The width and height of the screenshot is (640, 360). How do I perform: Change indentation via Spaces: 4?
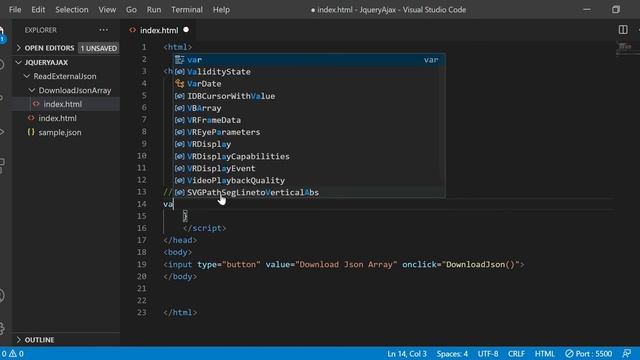452,353
